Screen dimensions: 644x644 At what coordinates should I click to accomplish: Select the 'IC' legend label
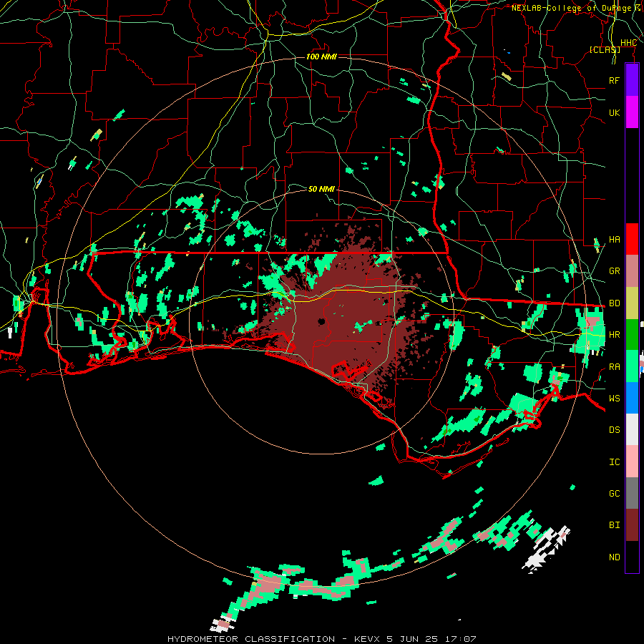point(614,462)
